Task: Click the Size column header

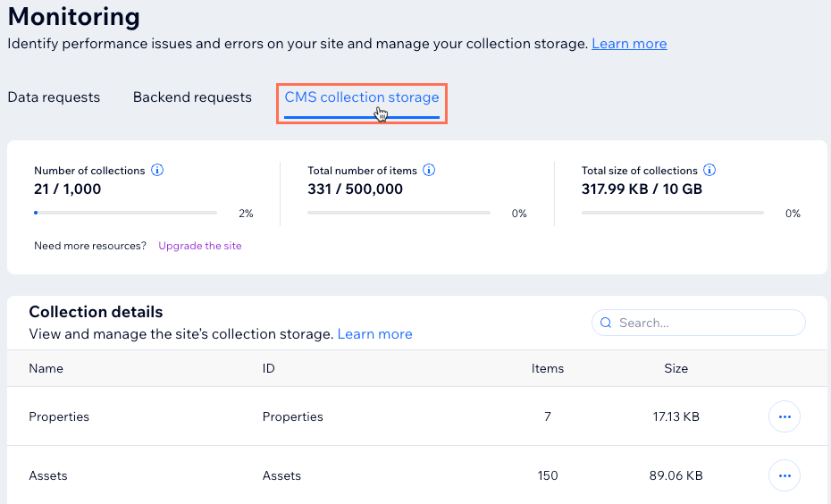Action: (x=676, y=368)
